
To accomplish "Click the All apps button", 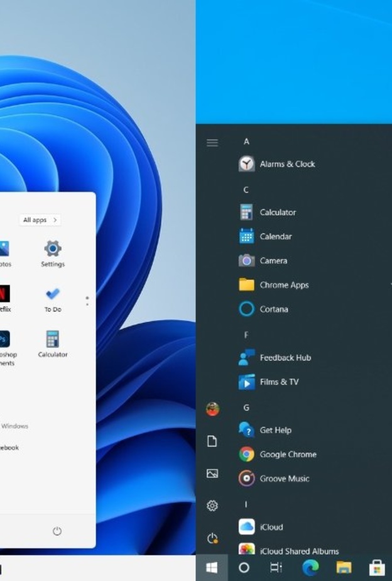I will point(40,220).
